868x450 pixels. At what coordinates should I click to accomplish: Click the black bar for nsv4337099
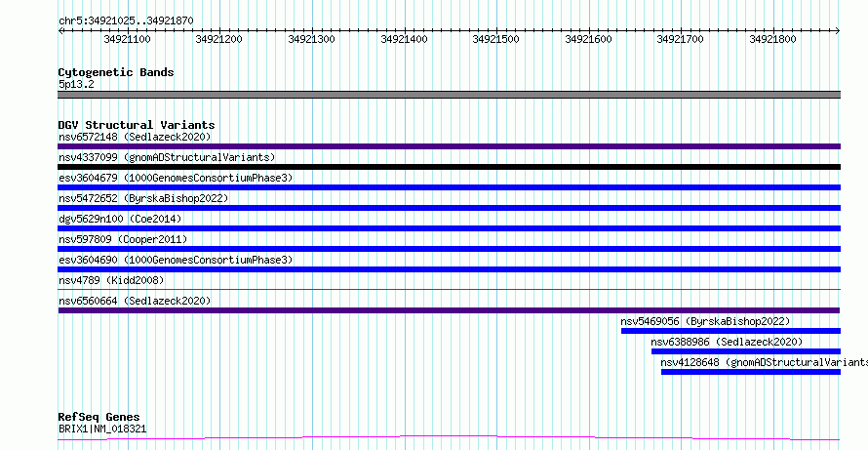tap(449, 167)
